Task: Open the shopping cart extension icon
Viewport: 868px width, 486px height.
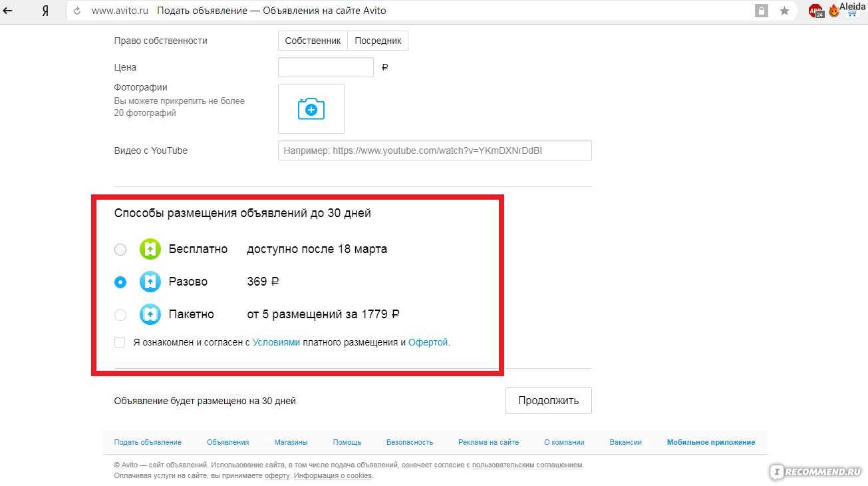Action: pos(852,12)
